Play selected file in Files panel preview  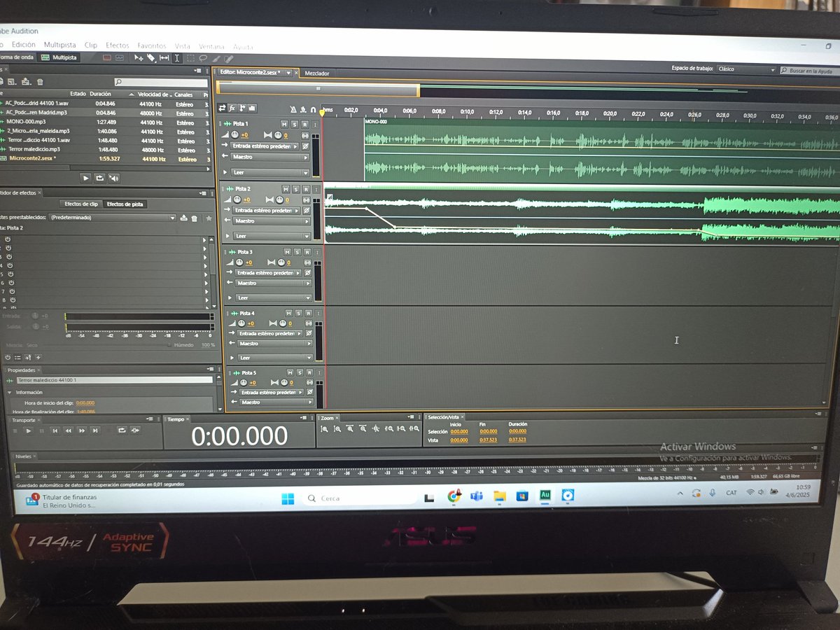pos(86,178)
